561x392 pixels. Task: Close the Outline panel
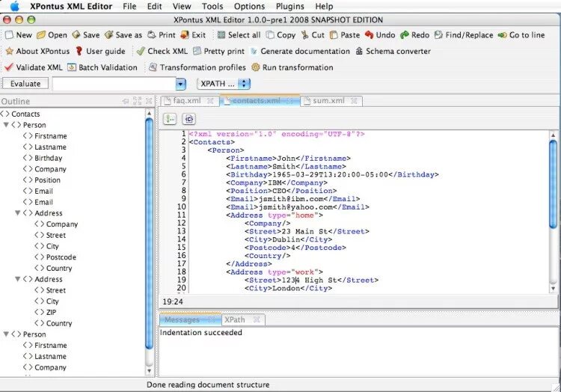(149, 101)
